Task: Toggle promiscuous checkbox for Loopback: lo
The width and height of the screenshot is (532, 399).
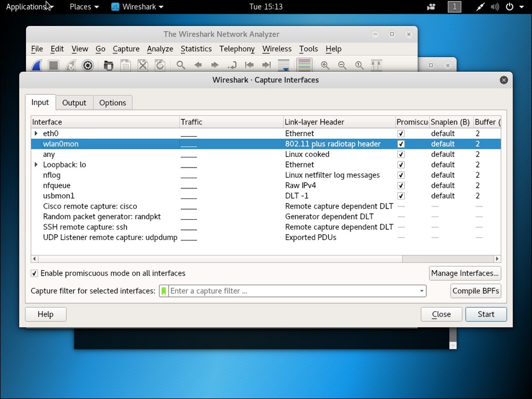Action: point(401,164)
